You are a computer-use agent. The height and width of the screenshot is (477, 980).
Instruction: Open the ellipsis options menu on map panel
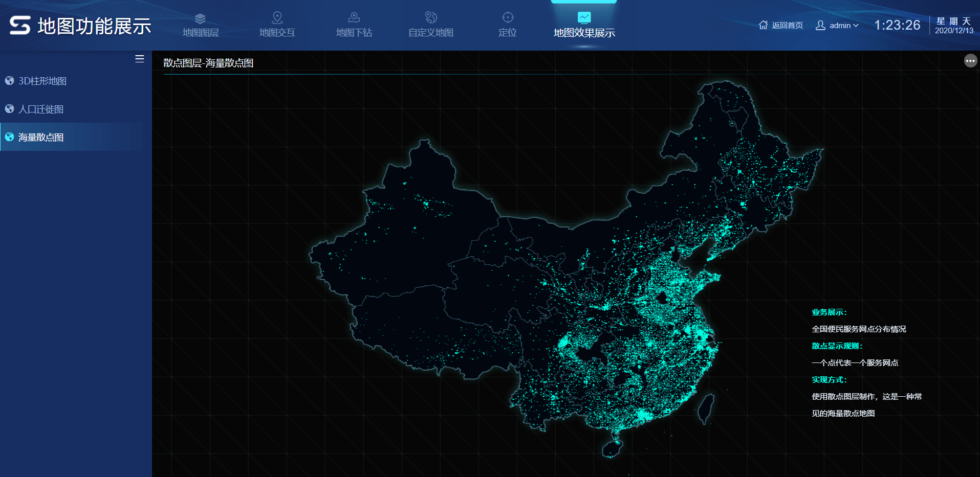coord(970,61)
